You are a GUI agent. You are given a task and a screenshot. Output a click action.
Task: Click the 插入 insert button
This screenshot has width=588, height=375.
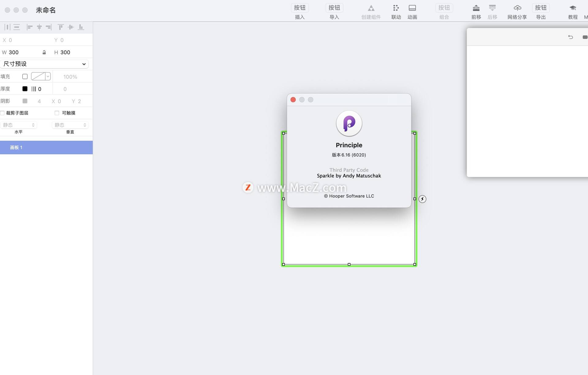[300, 8]
